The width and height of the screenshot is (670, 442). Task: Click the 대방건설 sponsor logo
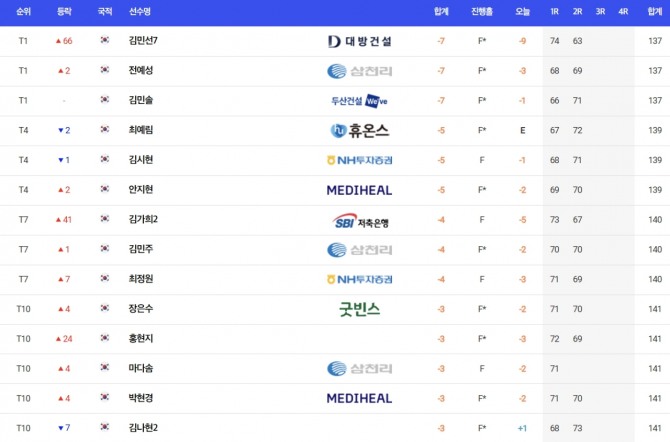pyautogui.click(x=359, y=41)
